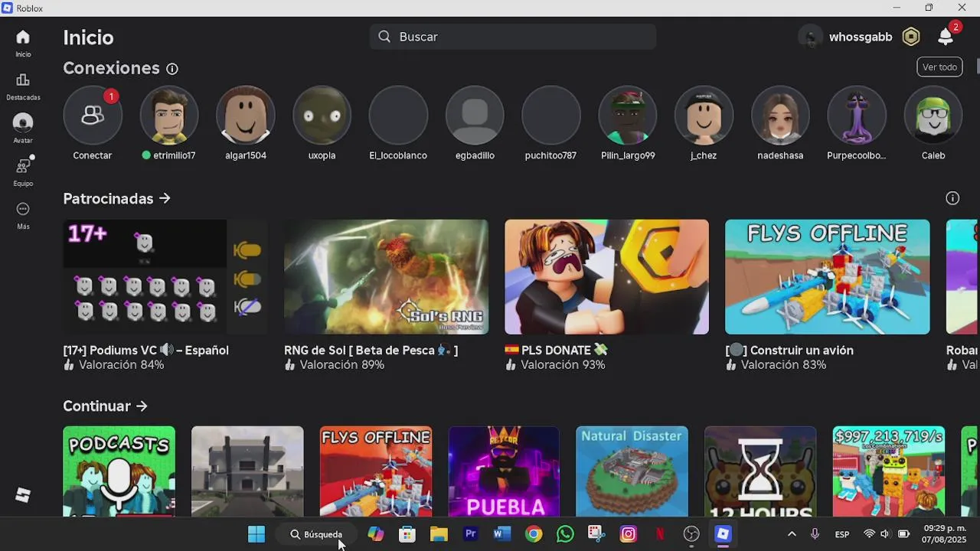Open algar1504's avatar

click(x=246, y=116)
